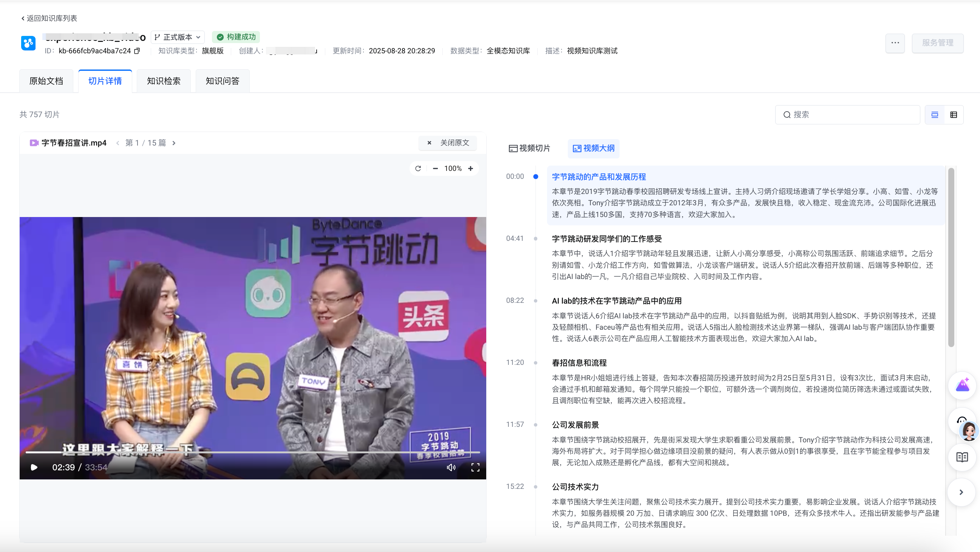The width and height of the screenshot is (980, 552).
Task: Click the video progress bar
Action: coord(253,452)
